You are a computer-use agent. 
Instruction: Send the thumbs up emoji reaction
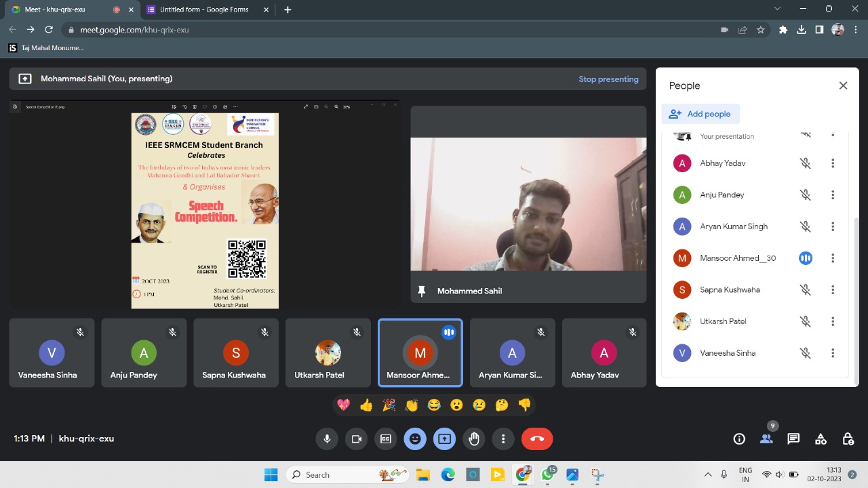coord(366,405)
